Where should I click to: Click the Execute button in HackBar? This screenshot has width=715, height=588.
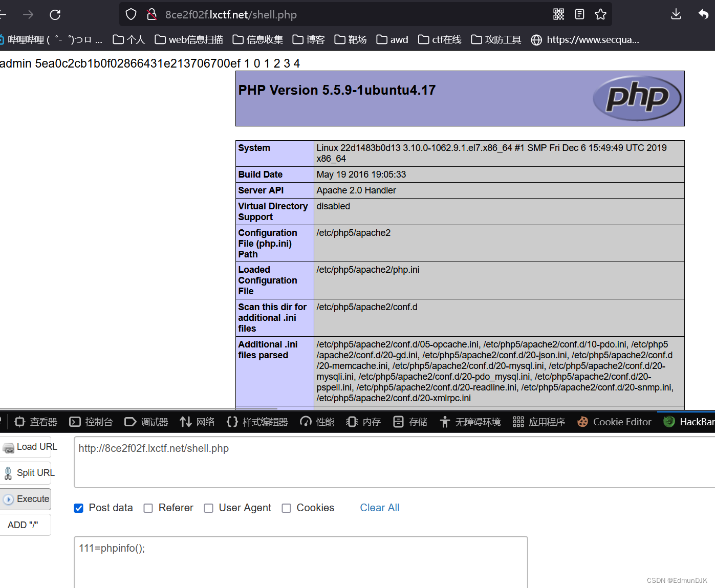click(x=25, y=498)
